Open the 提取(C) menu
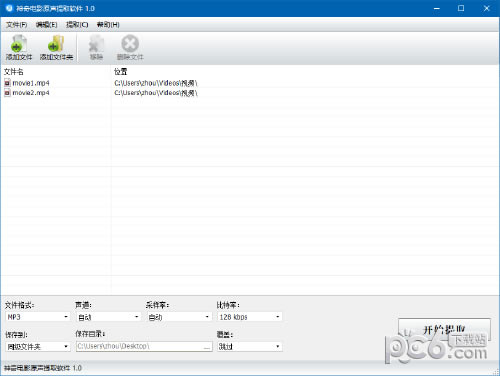 77,25
